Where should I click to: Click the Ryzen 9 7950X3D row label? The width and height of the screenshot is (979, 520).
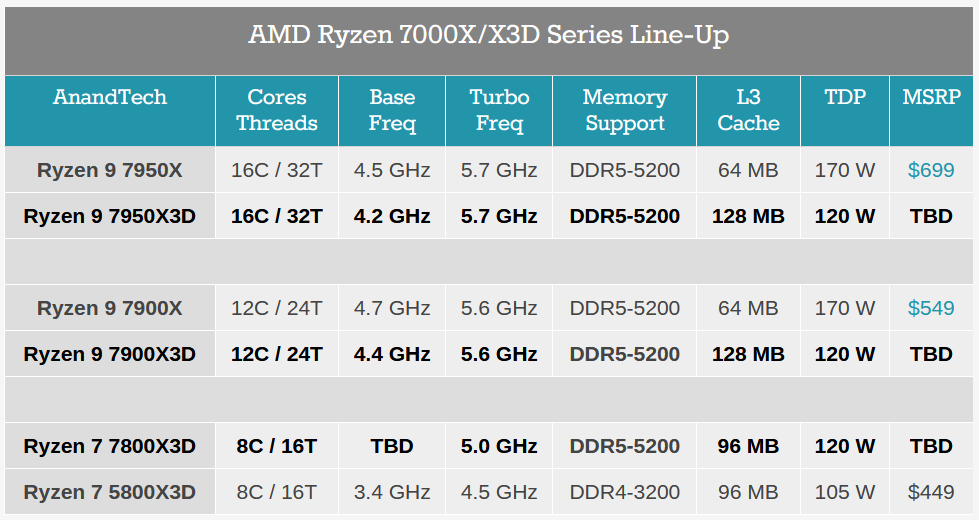coord(110,216)
